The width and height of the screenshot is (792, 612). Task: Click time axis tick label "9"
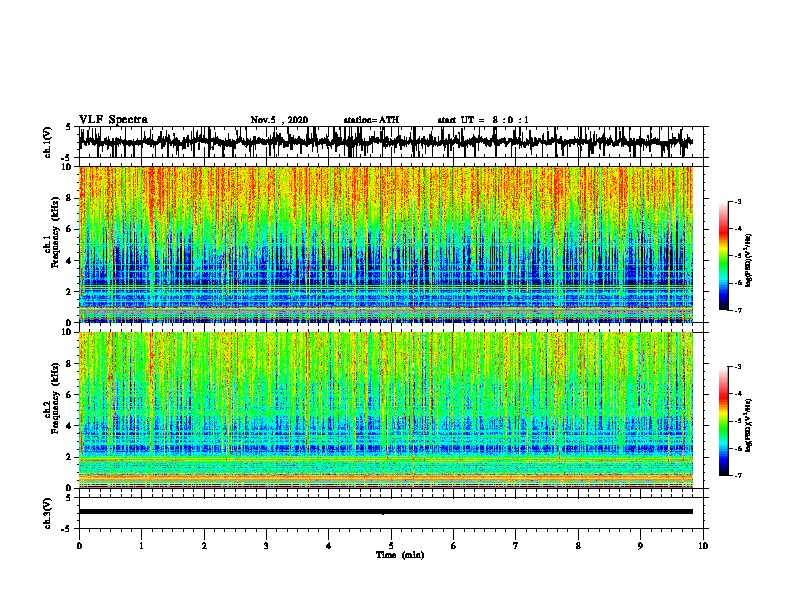pos(640,545)
